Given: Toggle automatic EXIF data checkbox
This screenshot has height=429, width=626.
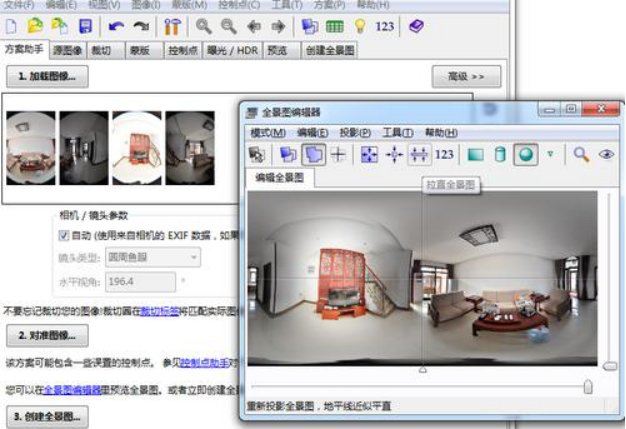Looking at the screenshot, I should 63,236.
